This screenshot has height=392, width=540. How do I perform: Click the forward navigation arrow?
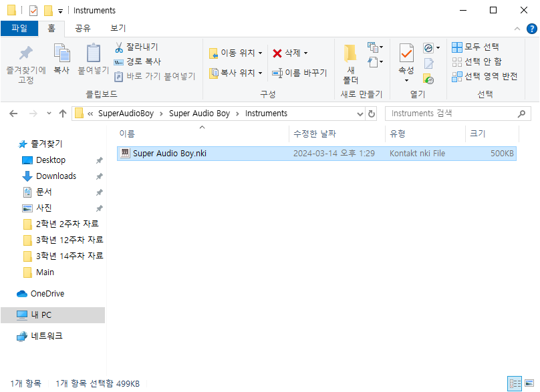[33, 114]
